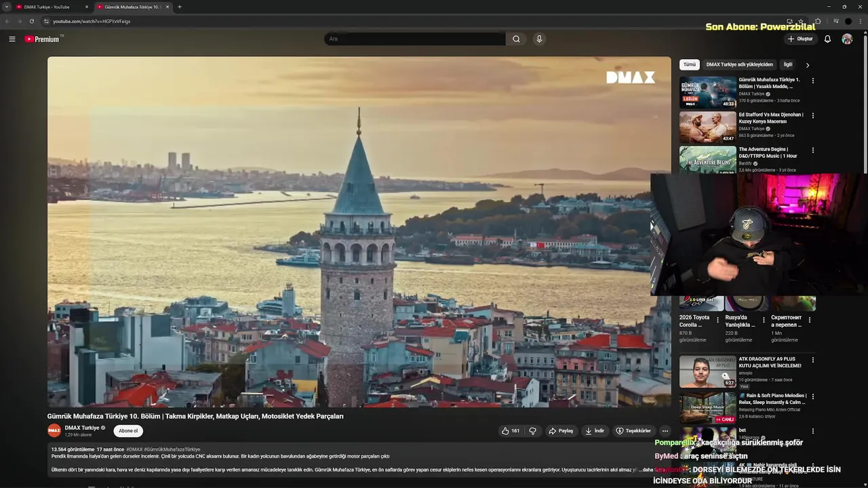Screen dimensions: 868x488
Task: Click the video player to toggle playback
Action: click(x=359, y=232)
